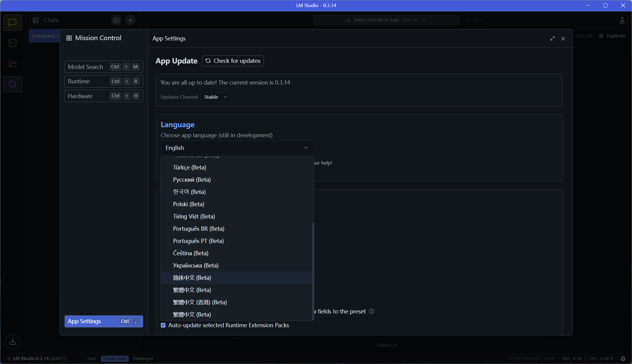Open Model Search in Mission Control
Image resolution: width=632 pixels, height=364 pixels.
click(104, 67)
